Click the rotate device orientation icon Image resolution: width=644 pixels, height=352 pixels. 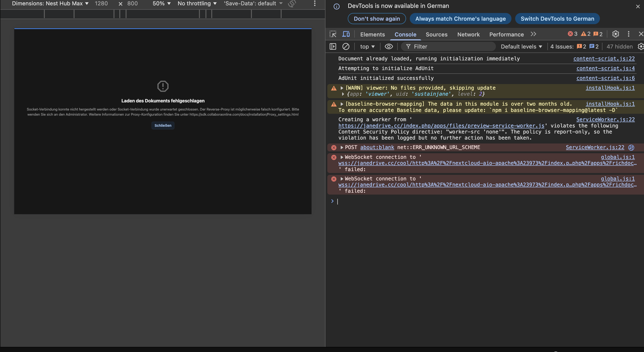tap(292, 3)
